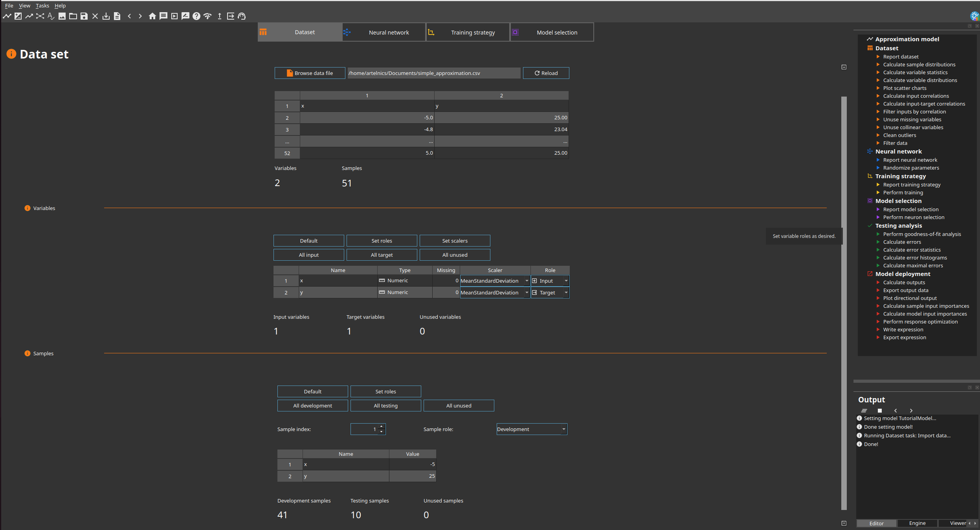
Task: Click the All testing samples button
Action: (385, 406)
